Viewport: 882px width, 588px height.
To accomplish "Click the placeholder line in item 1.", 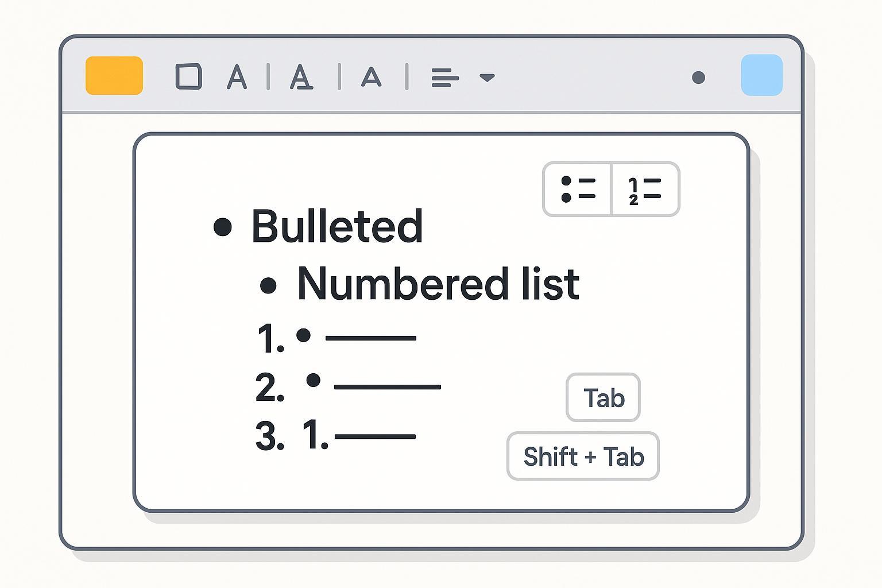I will click(370, 338).
